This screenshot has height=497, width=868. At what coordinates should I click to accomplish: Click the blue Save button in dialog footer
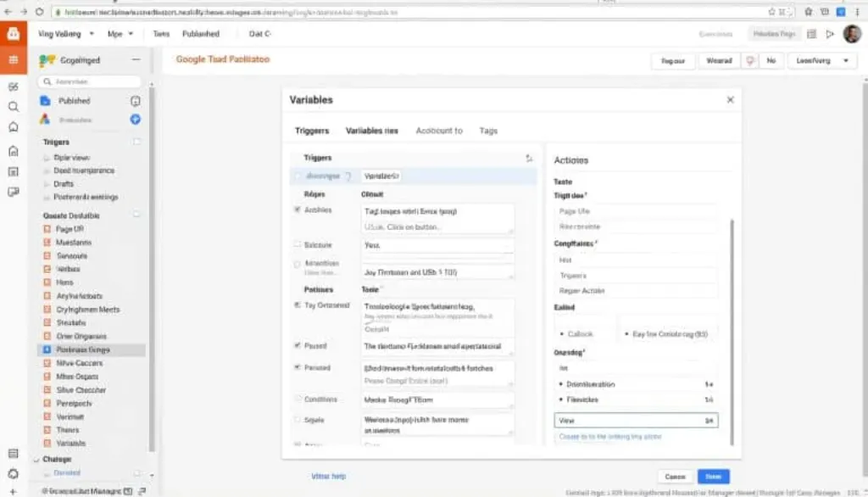pyautogui.click(x=714, y=477)
